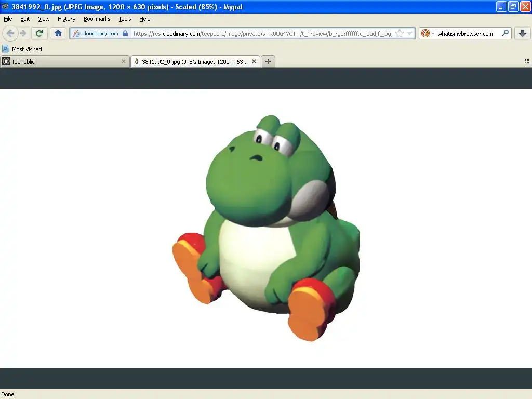Open the Help menu

coord(145,19)
